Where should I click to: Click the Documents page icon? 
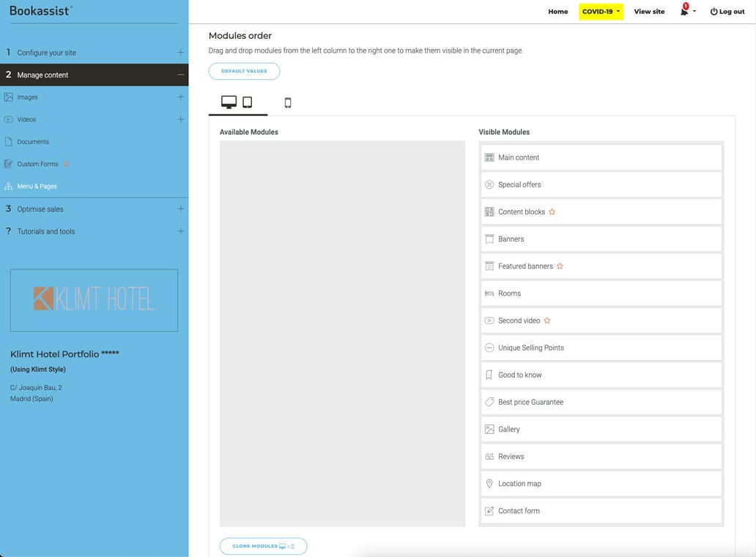[x=9, y=141]
